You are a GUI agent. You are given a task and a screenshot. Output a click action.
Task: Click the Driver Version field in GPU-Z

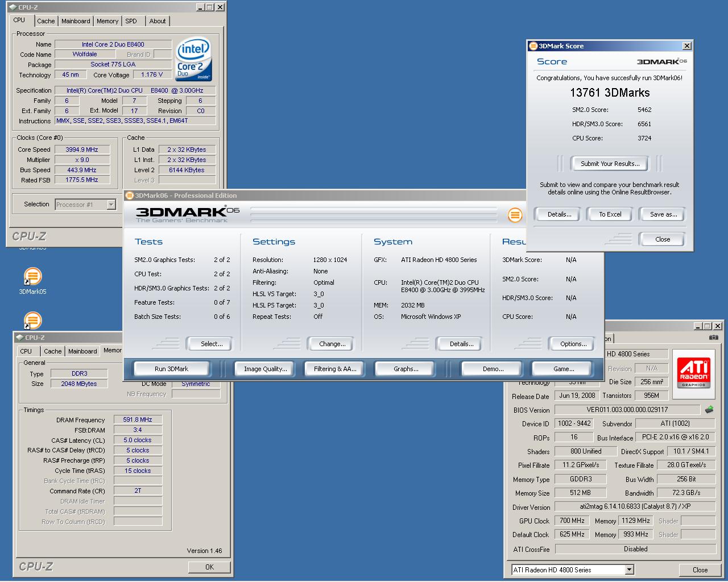tap(635, 506)
